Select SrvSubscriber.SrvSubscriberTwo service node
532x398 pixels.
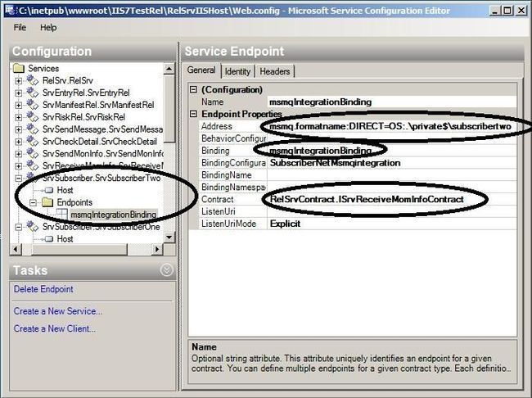(x=101, y=178)
